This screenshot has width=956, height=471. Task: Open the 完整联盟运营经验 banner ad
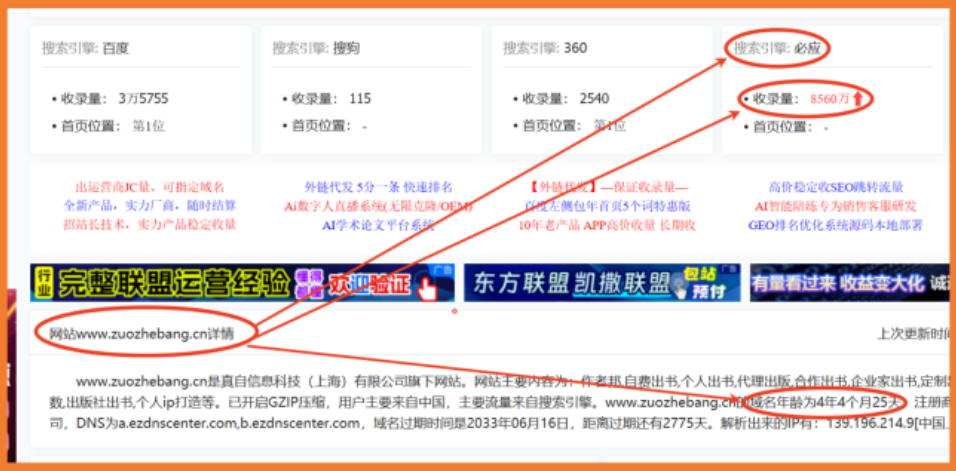coord(242,283)
